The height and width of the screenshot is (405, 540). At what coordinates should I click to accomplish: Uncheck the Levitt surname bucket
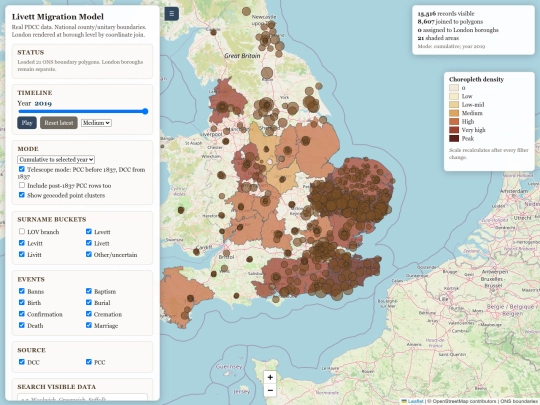pyautogui.click(x=22, y=243)
